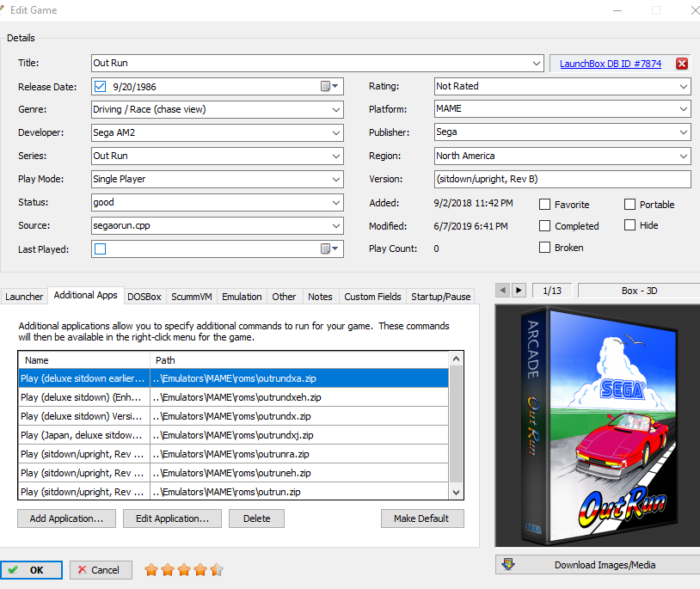This screenshot has height=589, width=700.
Task: Select the outrun.zip application row
Action: pyautogui.click(x=234, y=492)
